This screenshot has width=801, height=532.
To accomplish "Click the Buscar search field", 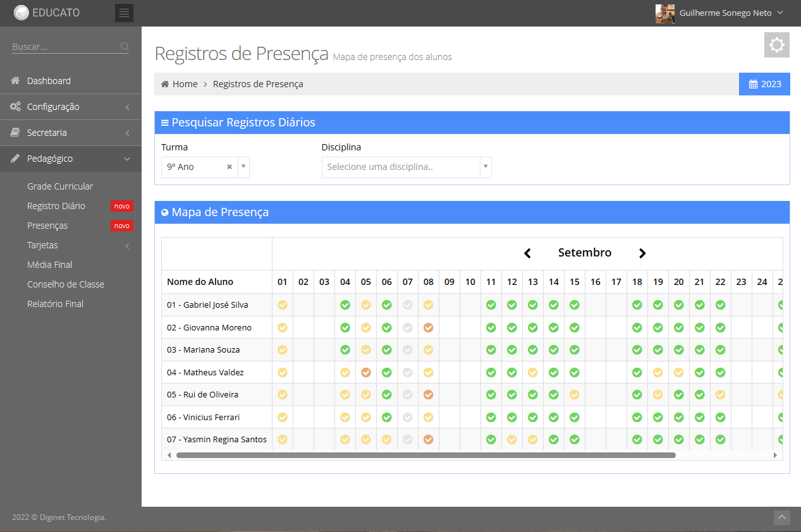I will coord(63,47).
